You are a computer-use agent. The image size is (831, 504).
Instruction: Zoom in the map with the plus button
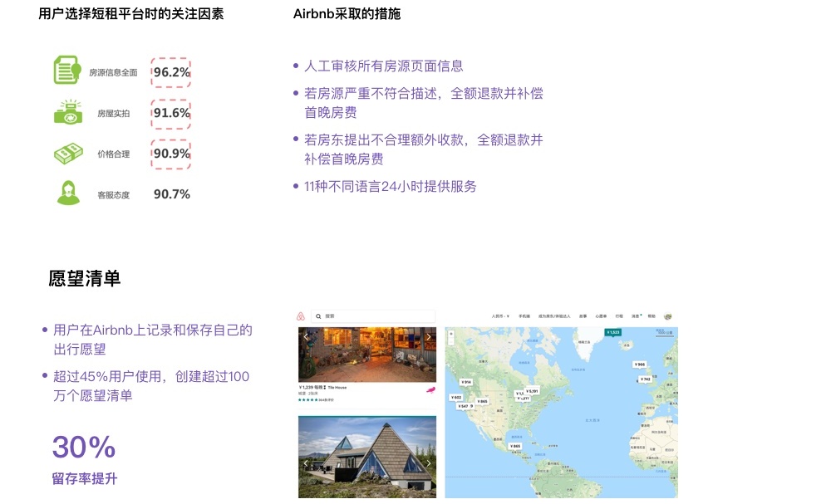point(451,334)
